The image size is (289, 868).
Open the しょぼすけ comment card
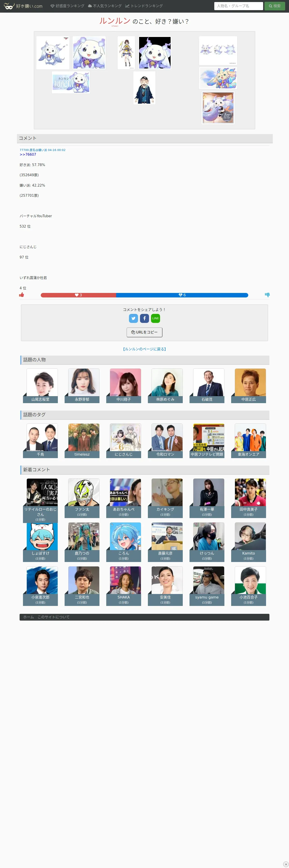[x=40, y=542]
